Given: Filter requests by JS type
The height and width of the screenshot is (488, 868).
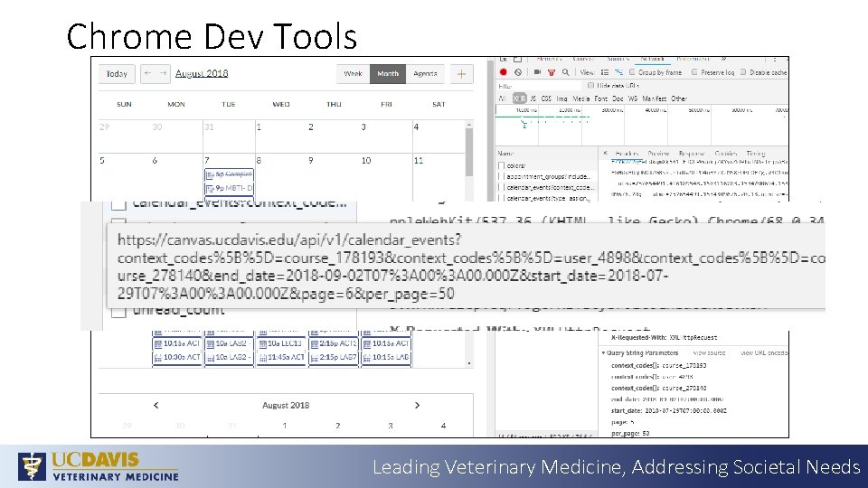Looking at the screenshot, I should click(533, 99).
